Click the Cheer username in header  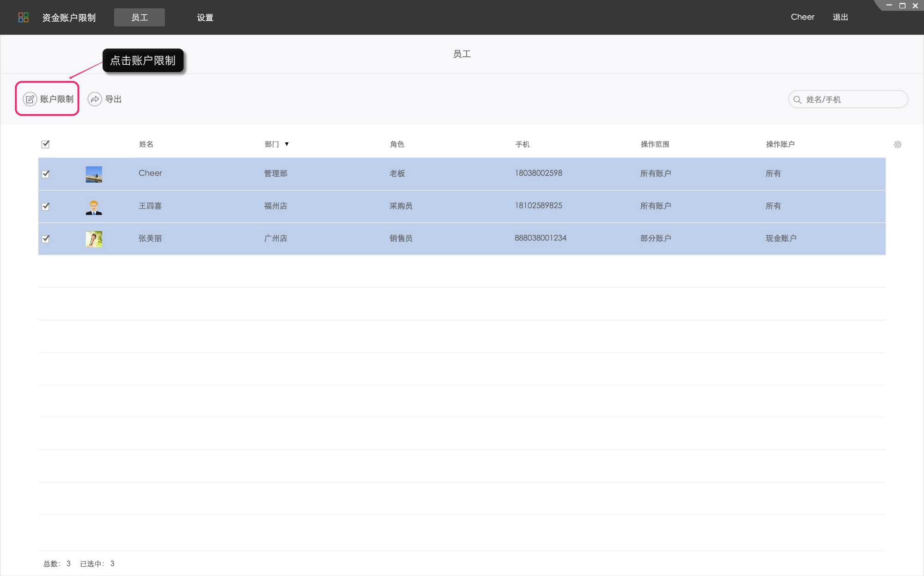tap(802, 17)
